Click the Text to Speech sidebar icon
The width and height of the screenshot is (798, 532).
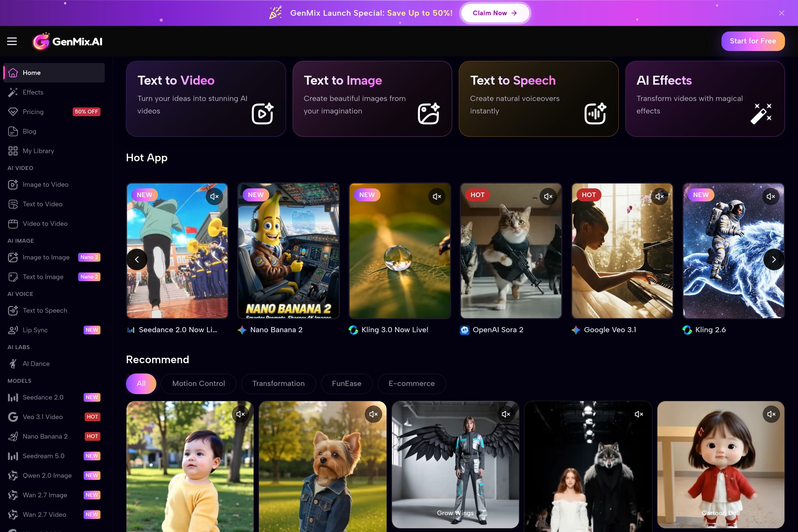pos(13,311)
